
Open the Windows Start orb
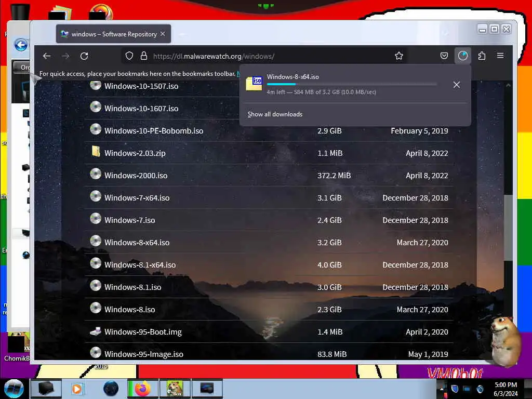[x=14, y=389]
